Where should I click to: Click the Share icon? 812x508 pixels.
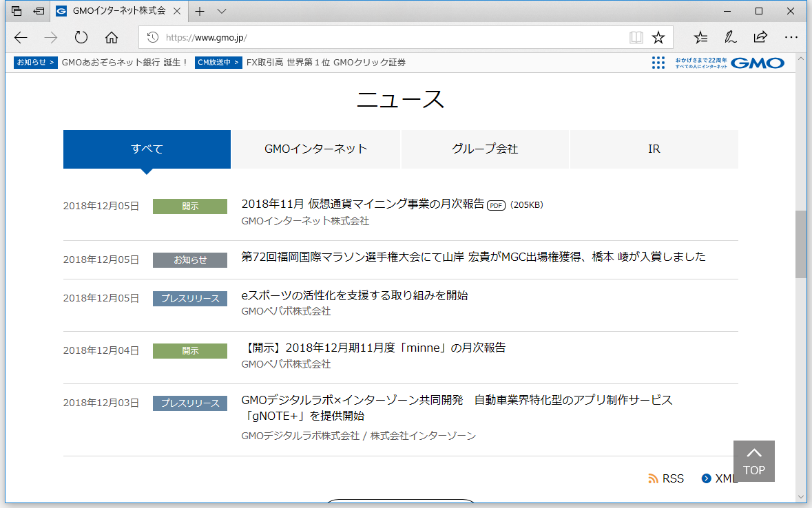(x=760, y=37)
